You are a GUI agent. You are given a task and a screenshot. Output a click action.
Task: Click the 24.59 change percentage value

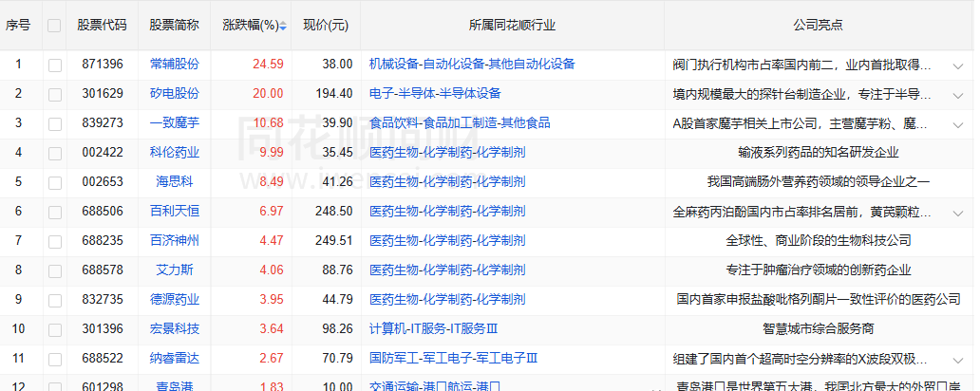coord(268,64)
